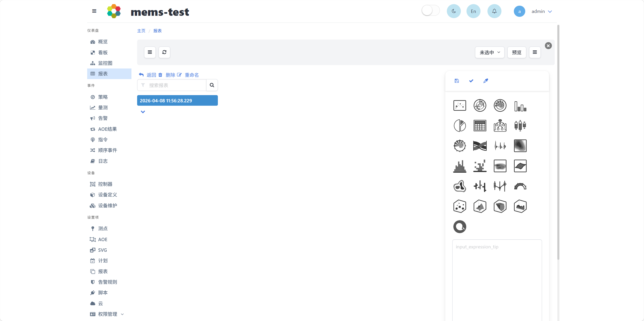Expand the 权限管理 sidebar submenu
The image size is (644, 321).
click(109, 314)
